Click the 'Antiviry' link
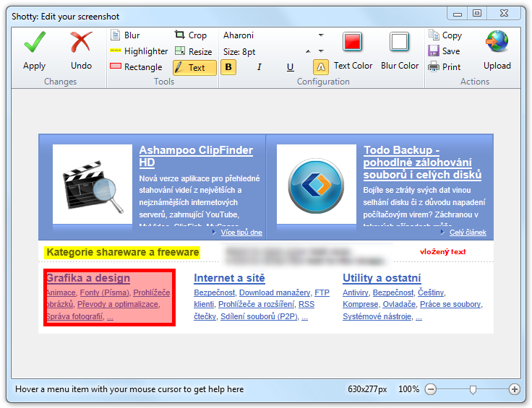Screen dimensions: 532x408 (x=355, y=292)
